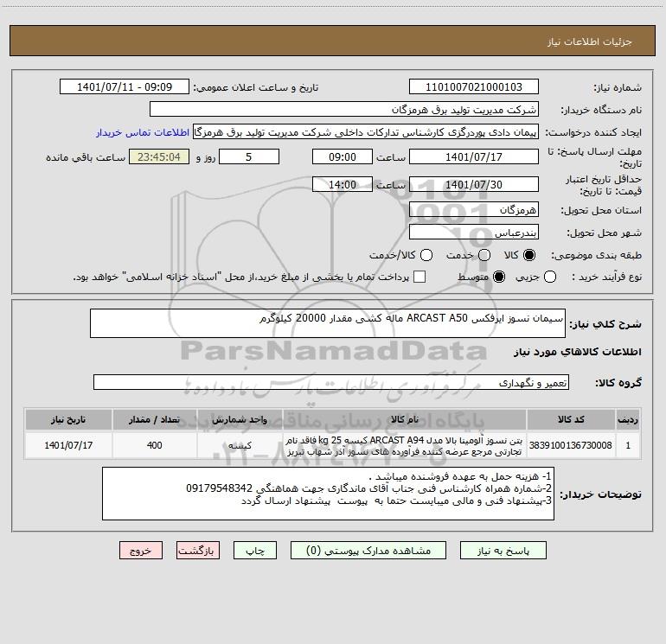Click the buyer notes text area
Screen dimensions: 666x644
[328, 494]
